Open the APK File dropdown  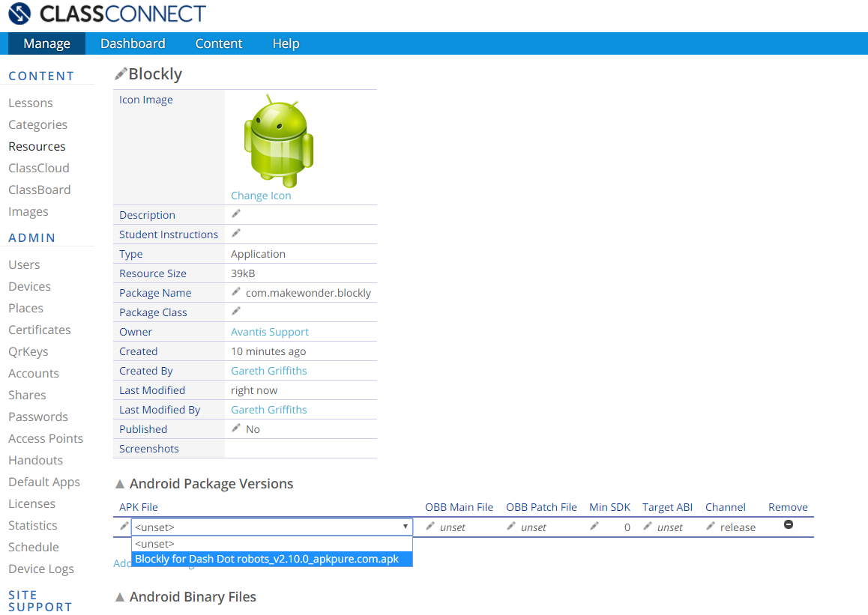[272, 527]
